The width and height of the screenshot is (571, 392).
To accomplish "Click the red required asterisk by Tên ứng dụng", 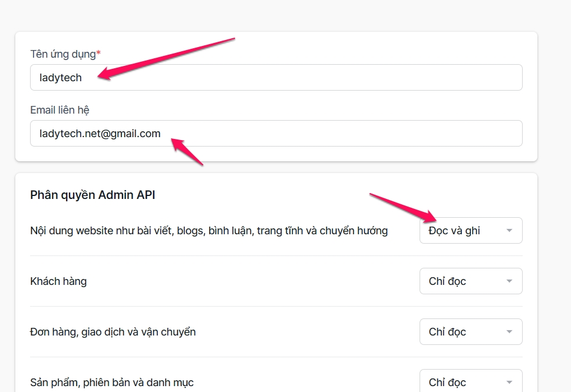I will [x=98, y=54].
